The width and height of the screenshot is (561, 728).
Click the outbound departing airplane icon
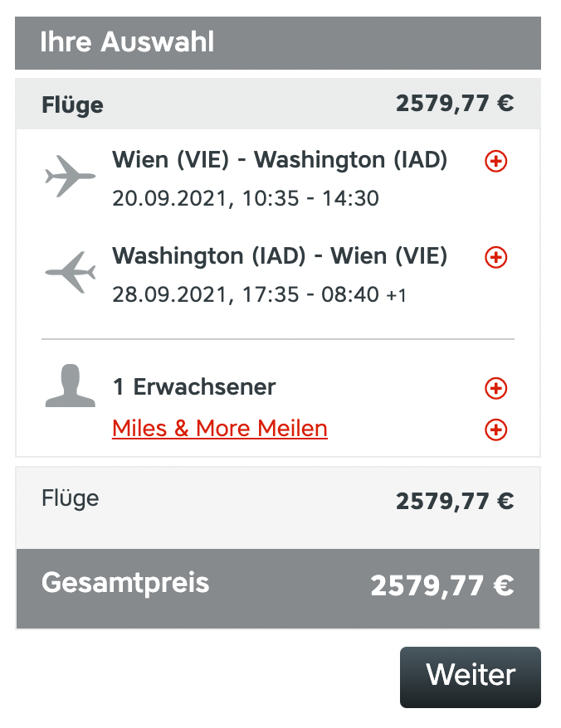click(71, 177)
